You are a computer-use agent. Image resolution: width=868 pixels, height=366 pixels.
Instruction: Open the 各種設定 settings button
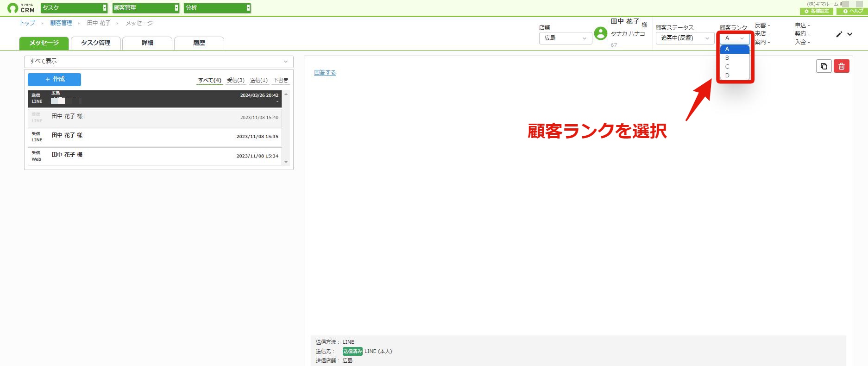(817, 11)
